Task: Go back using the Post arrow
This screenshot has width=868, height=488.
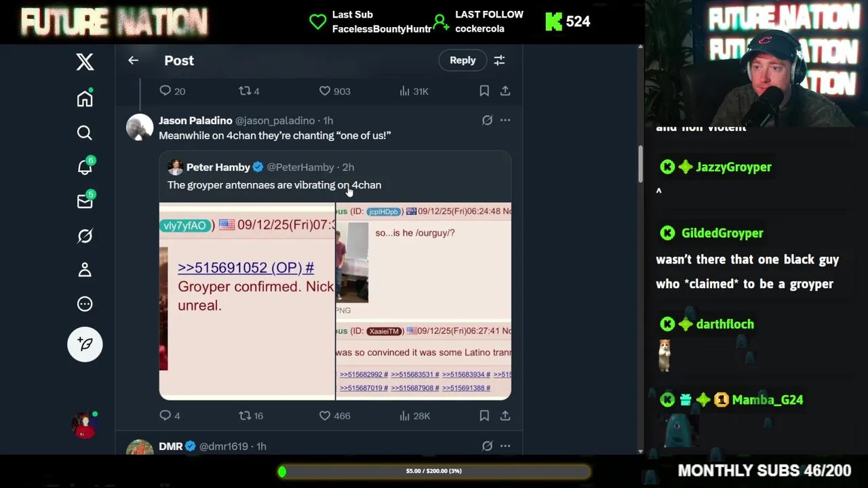Action: pos(133,60)
